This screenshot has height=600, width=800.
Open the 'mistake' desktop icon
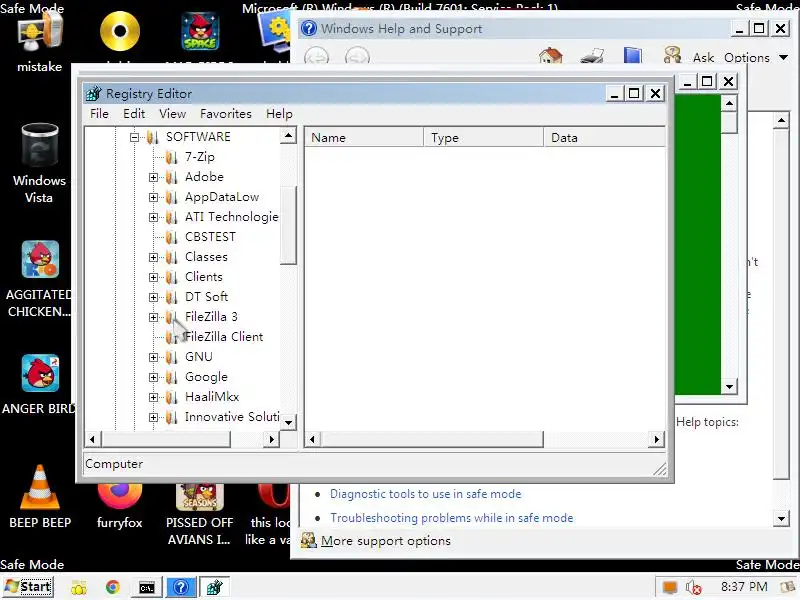pyautogui.click(x=40, y=32)
